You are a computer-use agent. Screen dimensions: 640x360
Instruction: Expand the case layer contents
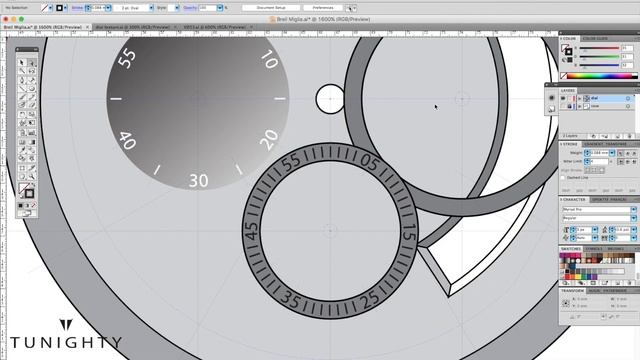tap(580, 106)
